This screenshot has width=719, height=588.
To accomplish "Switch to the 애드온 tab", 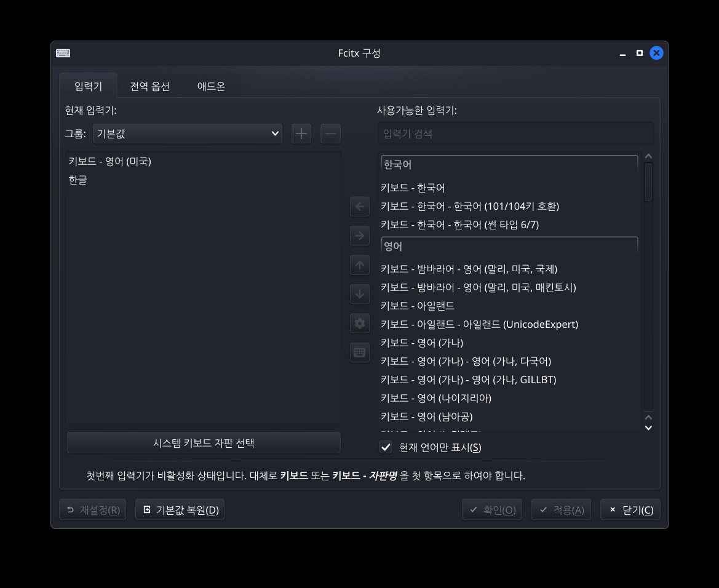I will (211, 86).
